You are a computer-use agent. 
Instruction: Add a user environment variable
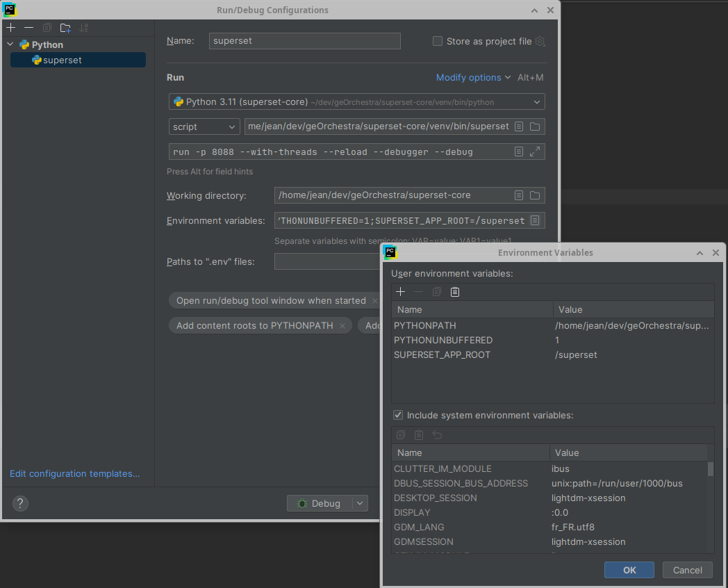[400, 292]
